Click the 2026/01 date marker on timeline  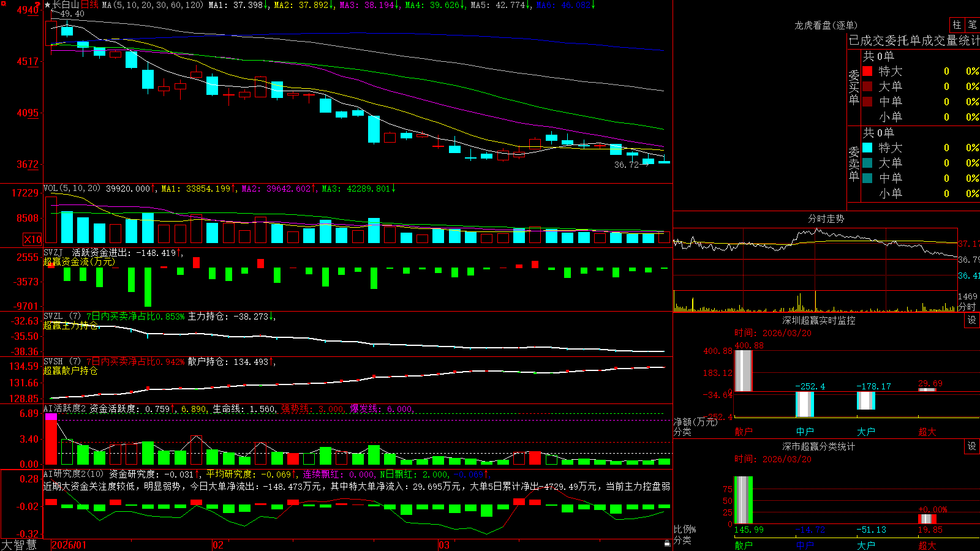click(69, 545)
